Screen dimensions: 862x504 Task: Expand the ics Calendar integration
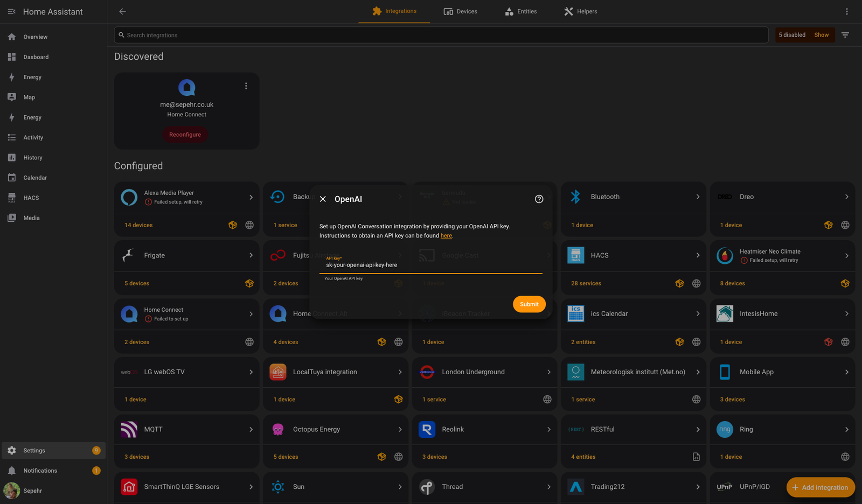click(x=698, y=314)
